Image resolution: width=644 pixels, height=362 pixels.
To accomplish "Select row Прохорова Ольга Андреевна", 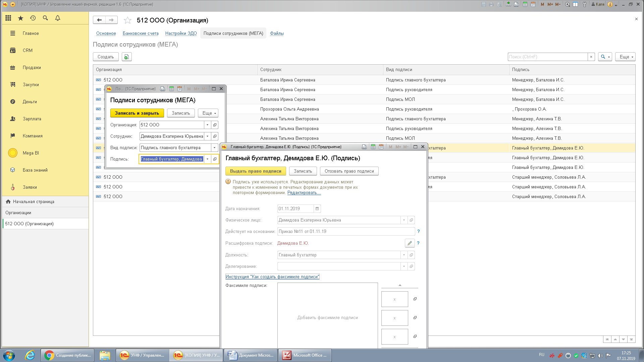I will (364, 109).
